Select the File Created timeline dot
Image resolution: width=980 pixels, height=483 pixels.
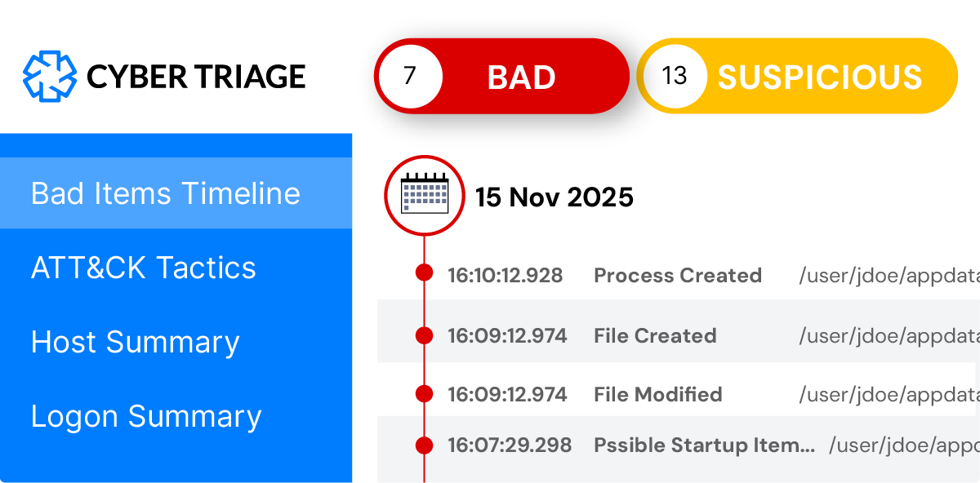[x=424, y=335]
